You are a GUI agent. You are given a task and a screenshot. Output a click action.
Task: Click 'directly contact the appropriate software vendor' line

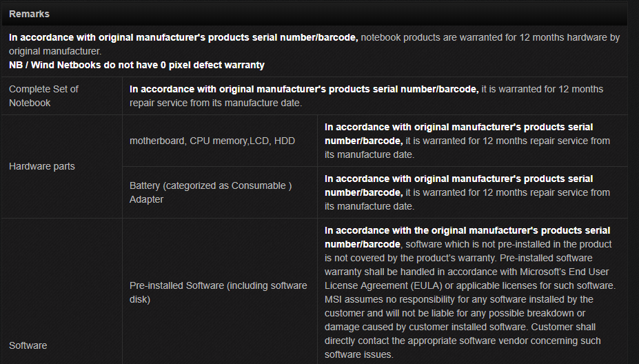tap(463, 341)
